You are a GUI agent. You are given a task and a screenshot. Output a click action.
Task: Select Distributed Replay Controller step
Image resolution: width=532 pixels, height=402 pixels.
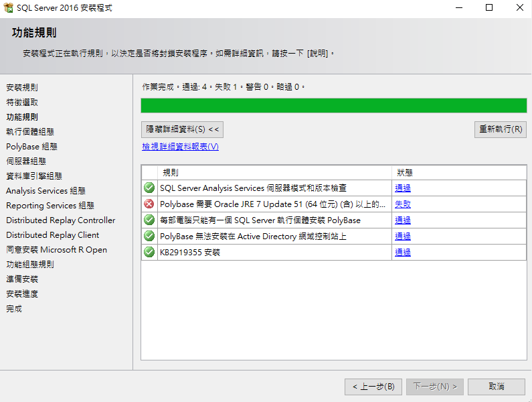[x=61, y=220]
